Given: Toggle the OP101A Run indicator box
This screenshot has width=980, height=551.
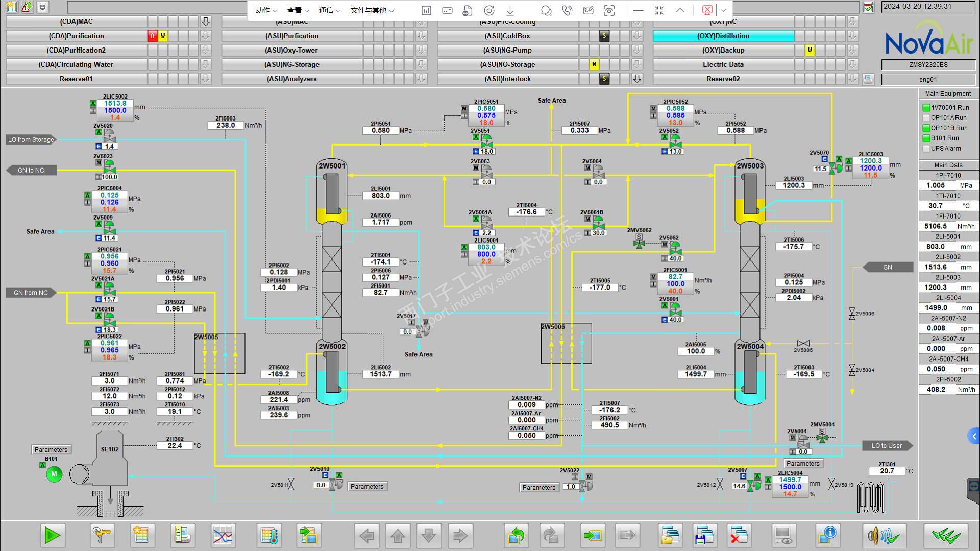Looking at the screenshot, I should [926, 118].
